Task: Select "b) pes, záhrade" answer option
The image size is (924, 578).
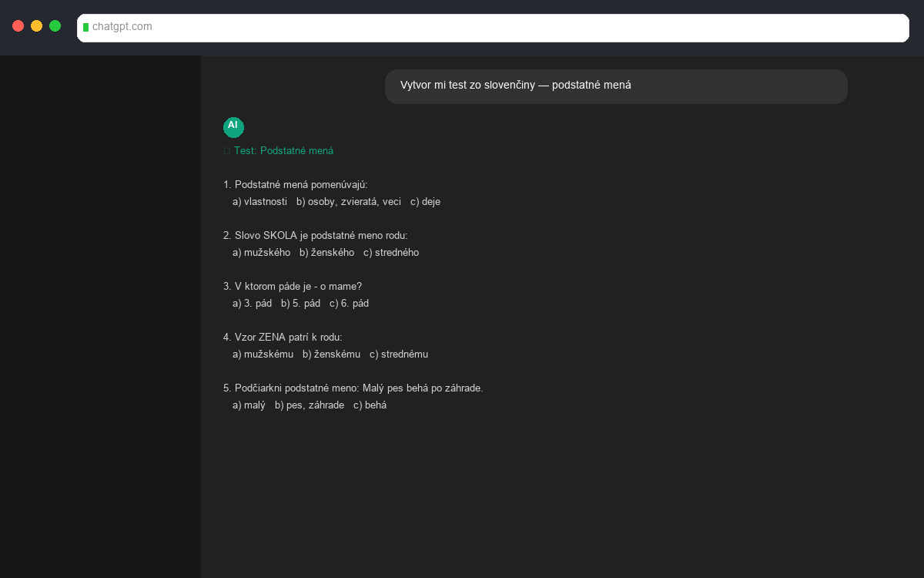Action: pos(309,405)
